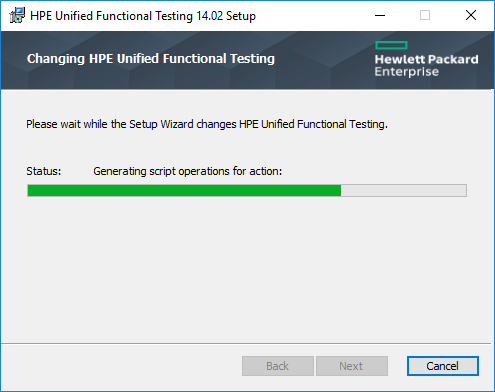
Task: Cancel the setup with the Cancel button
Action: tap(443, 366)
